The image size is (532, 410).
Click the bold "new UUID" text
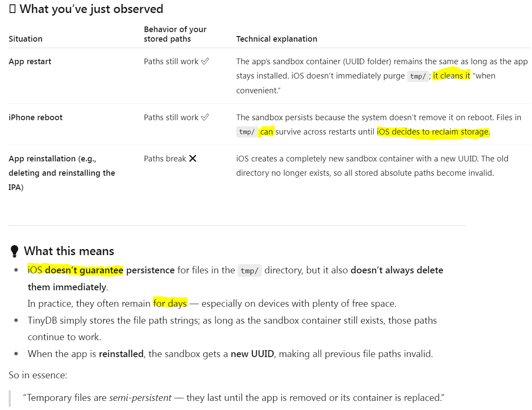[x=252, y=354]
